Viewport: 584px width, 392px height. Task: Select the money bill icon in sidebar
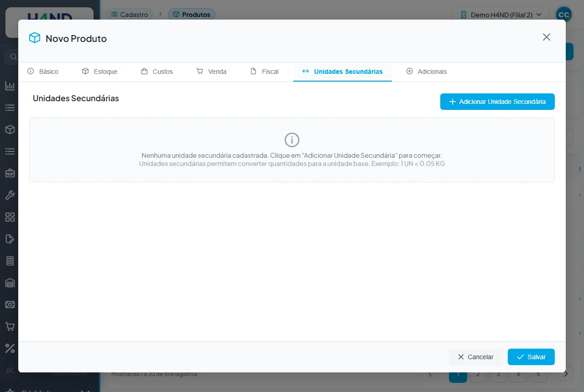10,304
